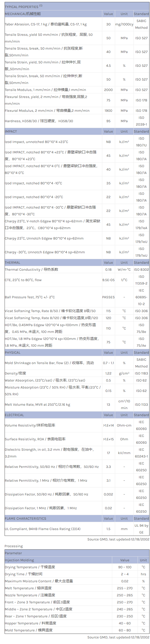
Task: Select the Melt Volume Rate row label
Action: (38, 404)
